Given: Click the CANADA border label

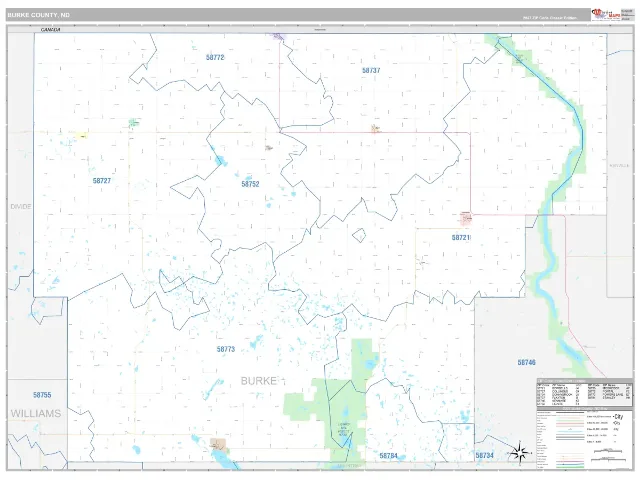Looking at the screenshot, I should coord(51,30).
